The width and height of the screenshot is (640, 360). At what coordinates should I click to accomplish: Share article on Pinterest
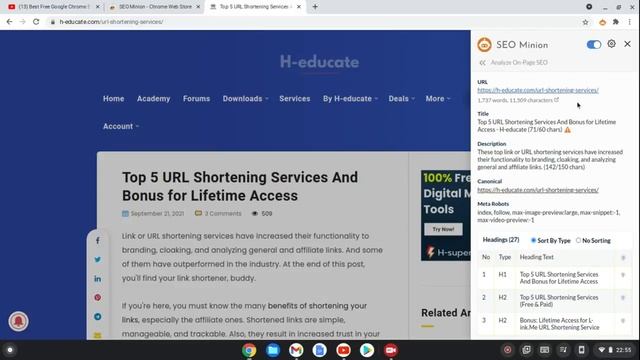click(x=98, y=298)
